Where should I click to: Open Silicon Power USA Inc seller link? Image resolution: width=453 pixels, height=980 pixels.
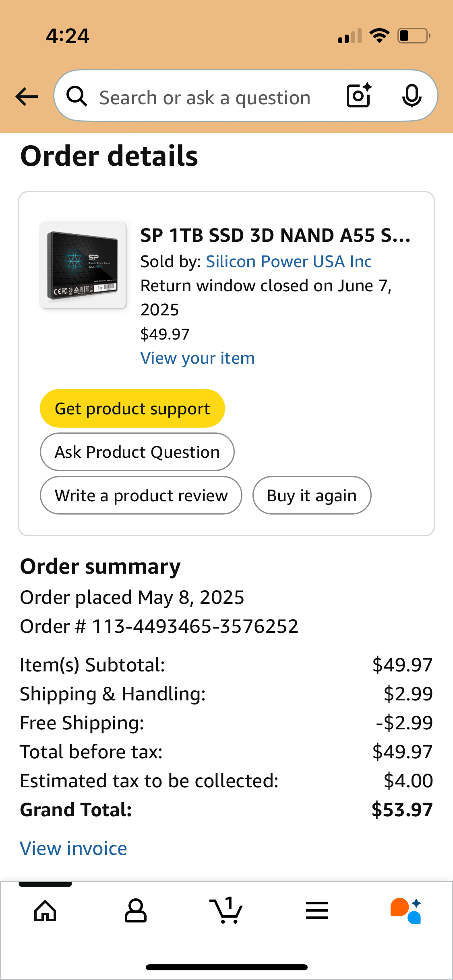click(x=289, y=261)
